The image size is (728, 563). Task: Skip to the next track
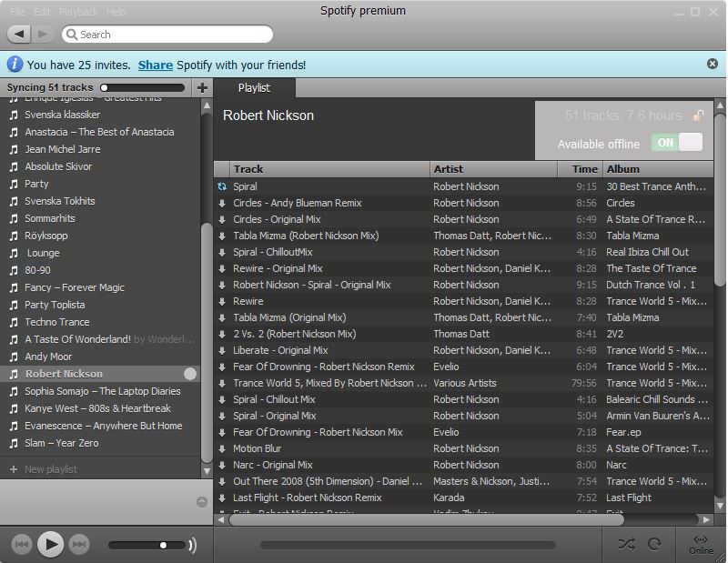point(79,545)
